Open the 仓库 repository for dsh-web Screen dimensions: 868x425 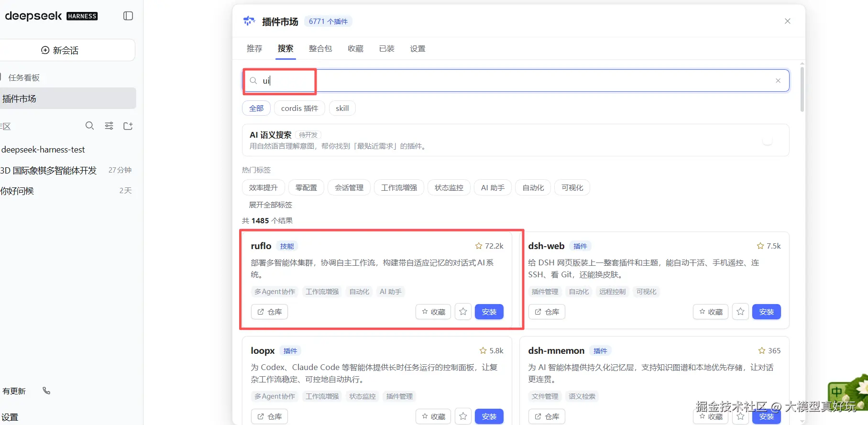click(547, 312)
